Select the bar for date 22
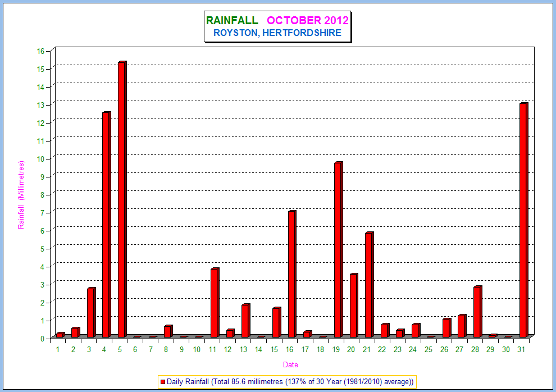The image size is (556, 392). click(385, 330)
